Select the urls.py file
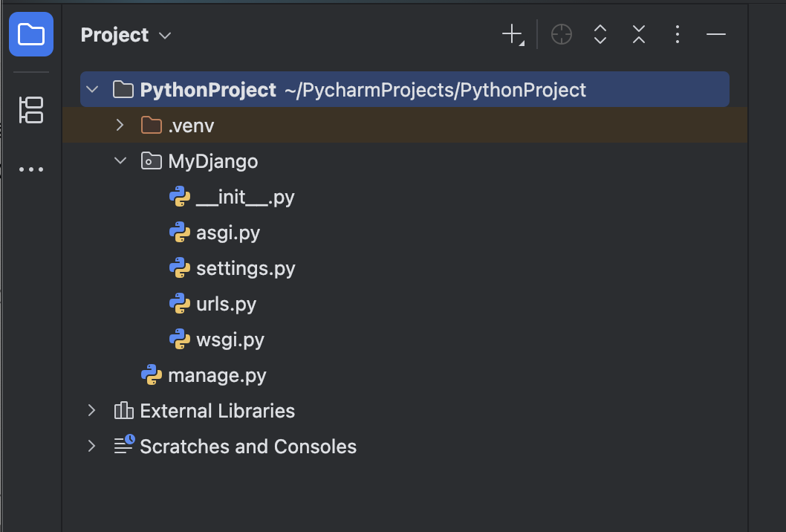Image resolution: width=786 pixels, height=532 pixels. [226, 304]
